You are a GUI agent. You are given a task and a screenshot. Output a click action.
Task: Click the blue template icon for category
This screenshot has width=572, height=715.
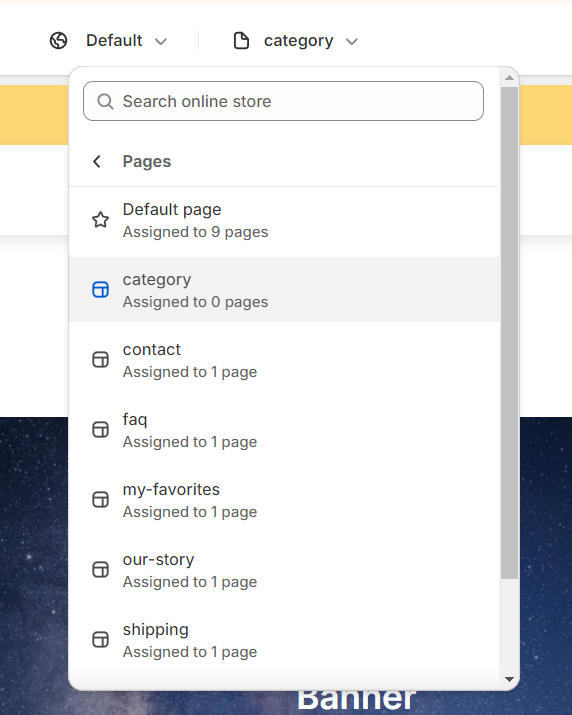point(100,290)
